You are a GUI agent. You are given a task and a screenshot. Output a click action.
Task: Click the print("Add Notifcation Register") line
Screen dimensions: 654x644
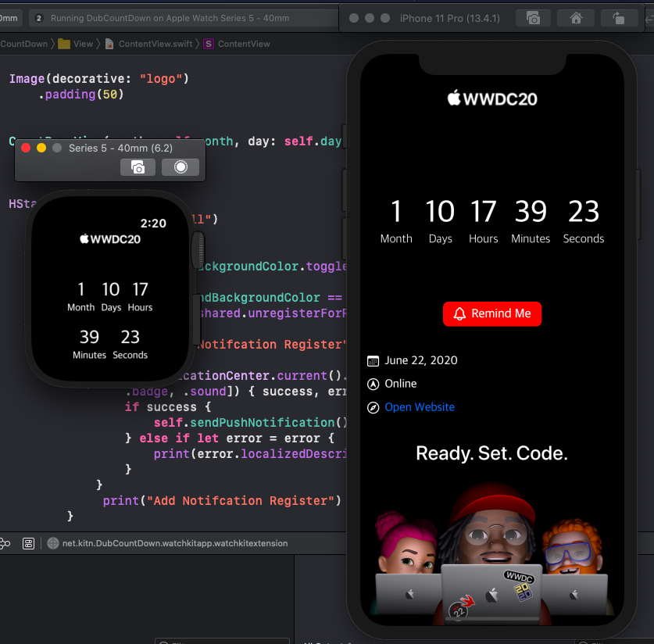222,500
